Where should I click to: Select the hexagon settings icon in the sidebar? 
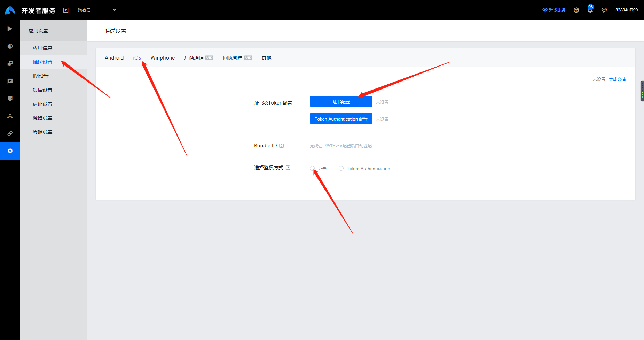(10, 151)
